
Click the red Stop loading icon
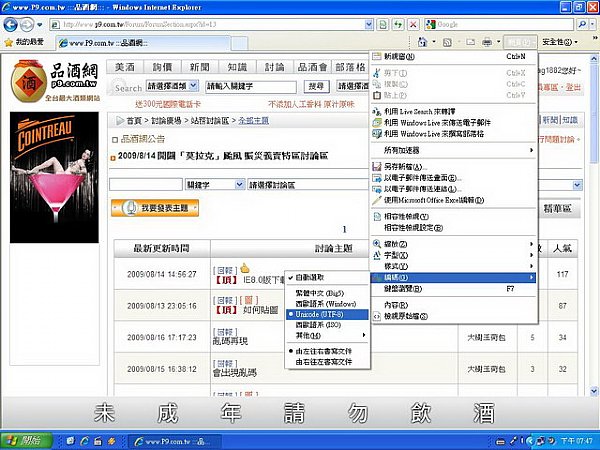click(x=413, y=25)
